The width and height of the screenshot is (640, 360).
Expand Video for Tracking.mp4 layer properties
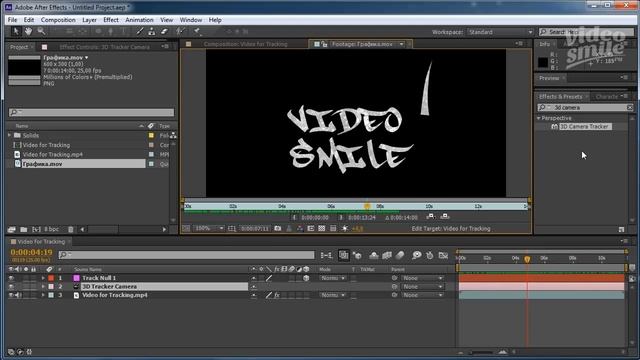coord(43,295)
